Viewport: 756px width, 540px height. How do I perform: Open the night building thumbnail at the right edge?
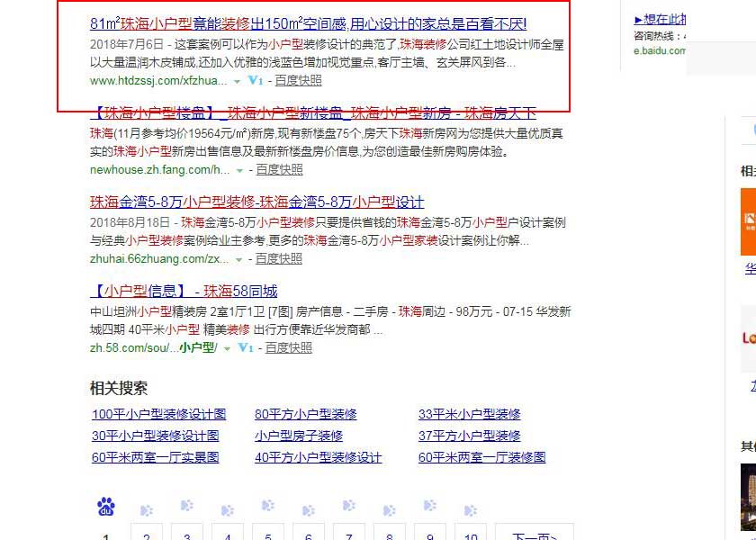click(x=748, y=497)
